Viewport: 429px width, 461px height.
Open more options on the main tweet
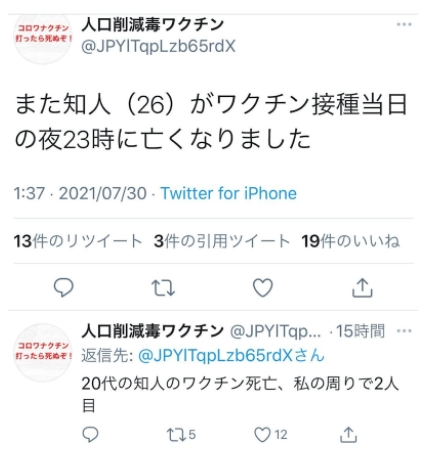click(x=404, y=24)
